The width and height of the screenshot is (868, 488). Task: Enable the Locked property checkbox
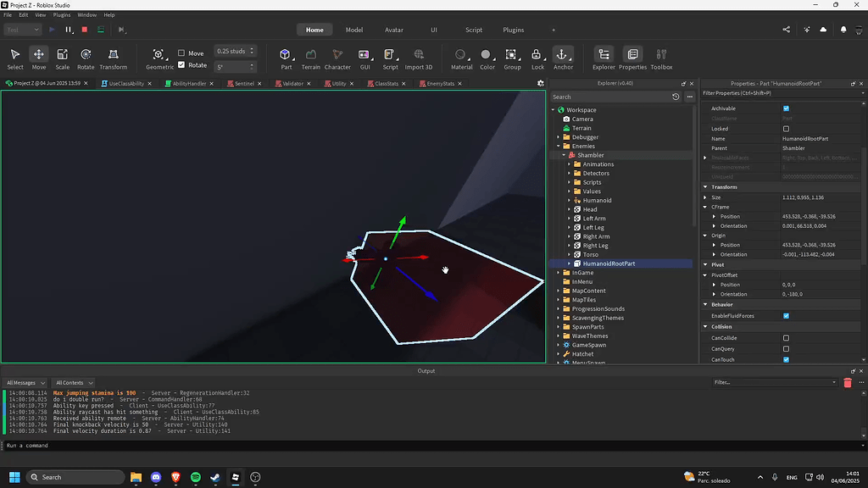click(x=787, y=128)
